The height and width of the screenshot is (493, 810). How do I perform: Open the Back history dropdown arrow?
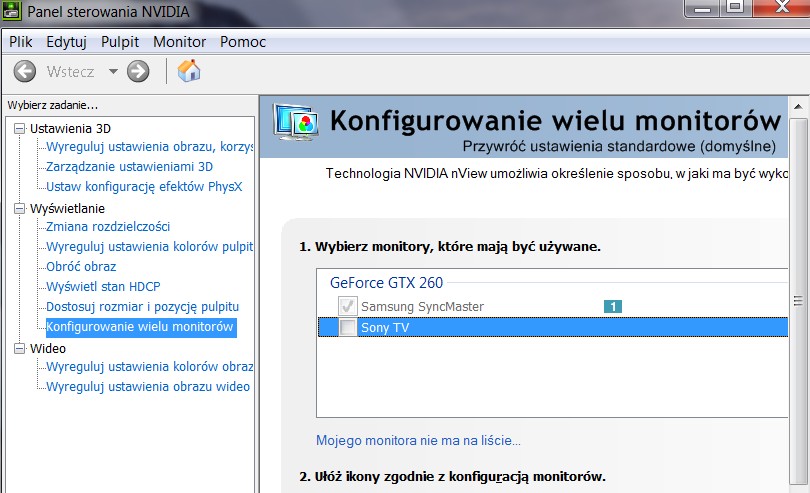113,71
